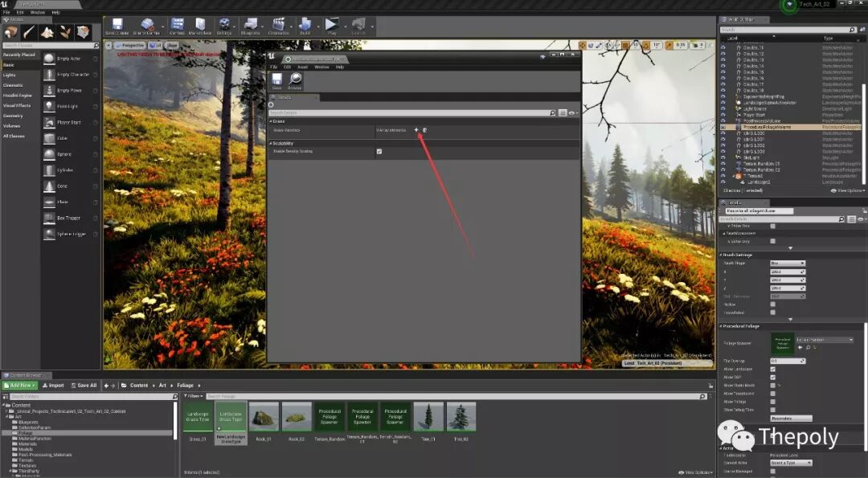
Task: Open Settings in main toolbar
Action: pos(224,26)
